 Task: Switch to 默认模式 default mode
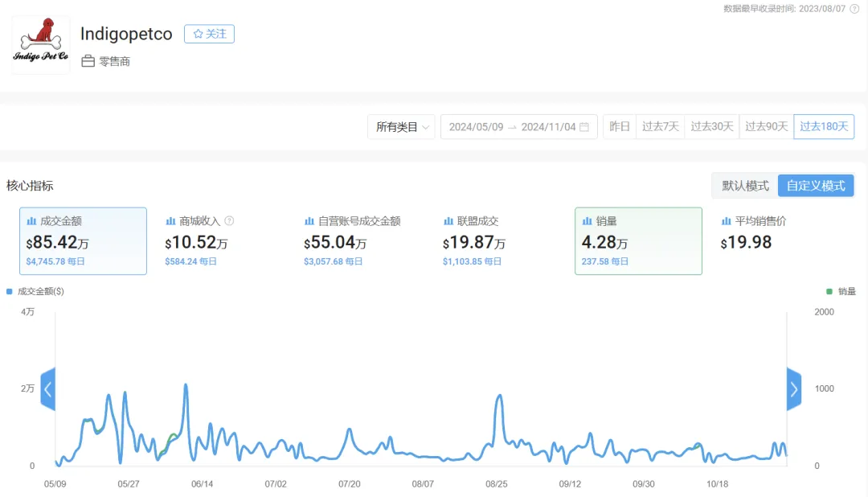click(745, 186)
